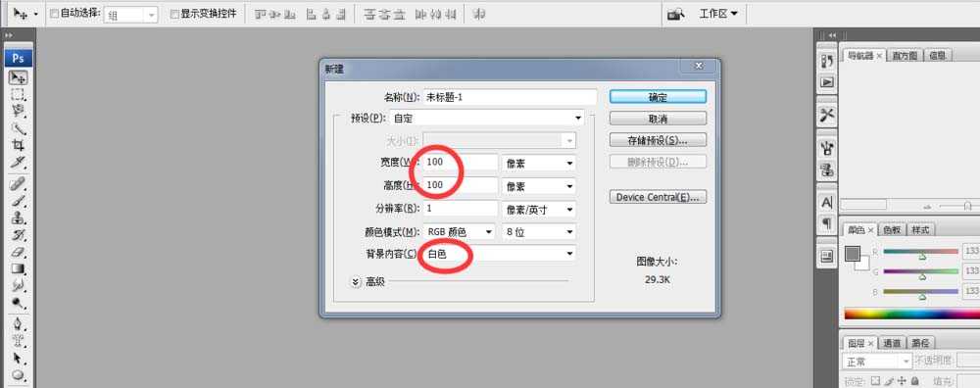
Task: Open the Actions panel play icon
Action: (827, 82)
